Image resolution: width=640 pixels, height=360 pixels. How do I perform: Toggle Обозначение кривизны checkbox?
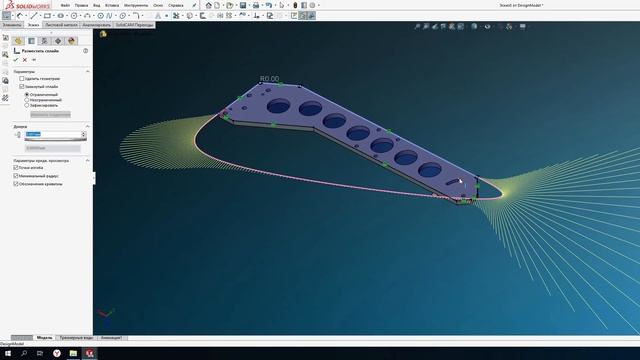tap(16, 184)
